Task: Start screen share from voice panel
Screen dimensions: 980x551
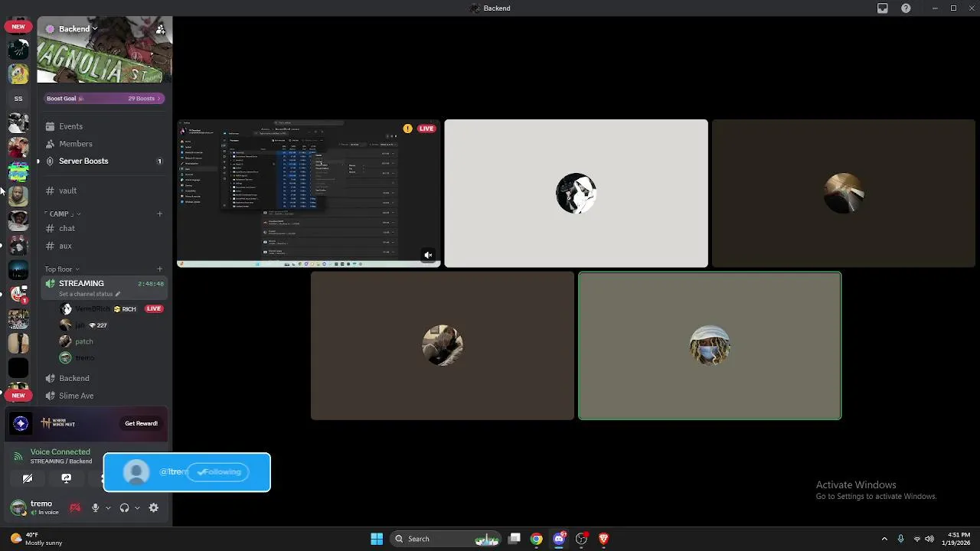Action: pos(67,478)
